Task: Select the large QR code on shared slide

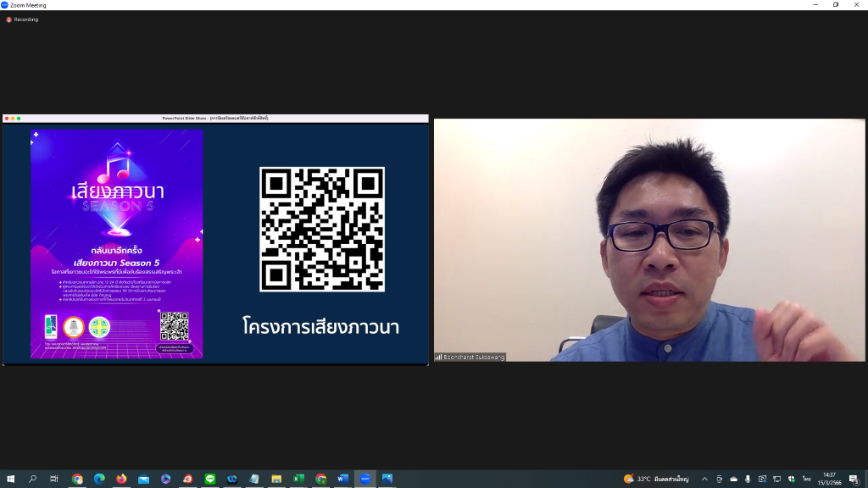Action: [x=322, y=230]
